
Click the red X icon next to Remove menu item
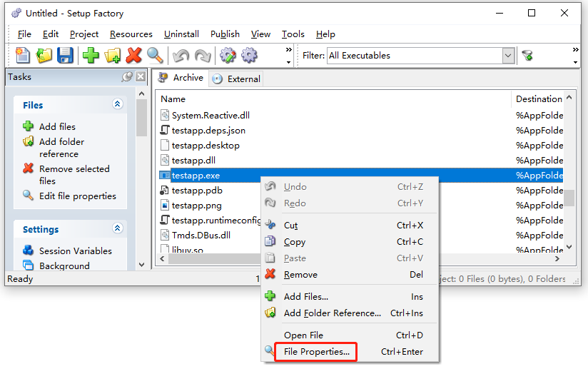pos(270,274)
